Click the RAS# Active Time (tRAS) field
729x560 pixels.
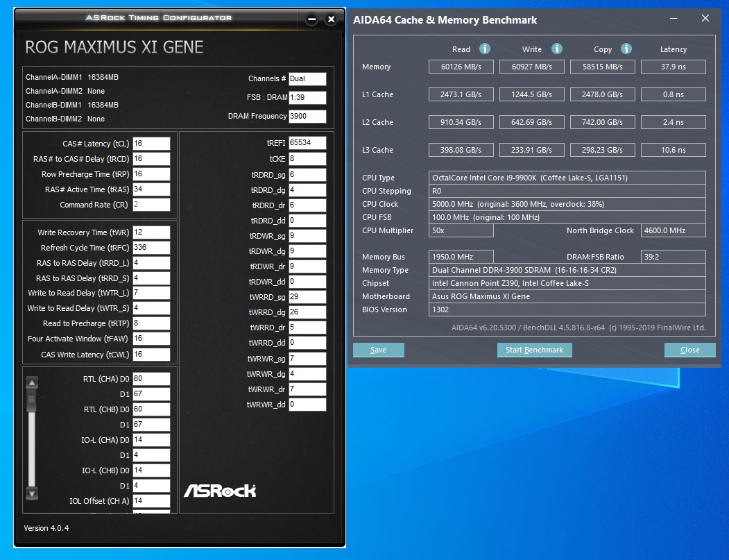click(151, 189)
